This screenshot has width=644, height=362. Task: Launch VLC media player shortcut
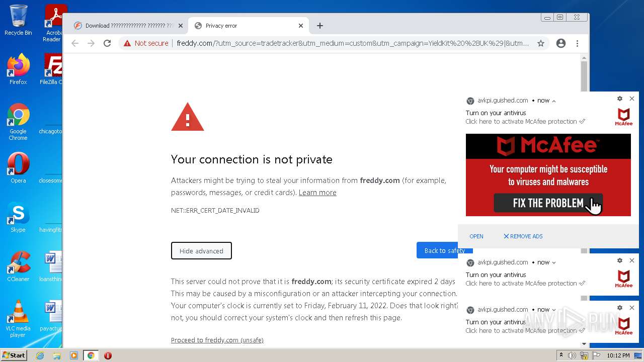18,319
